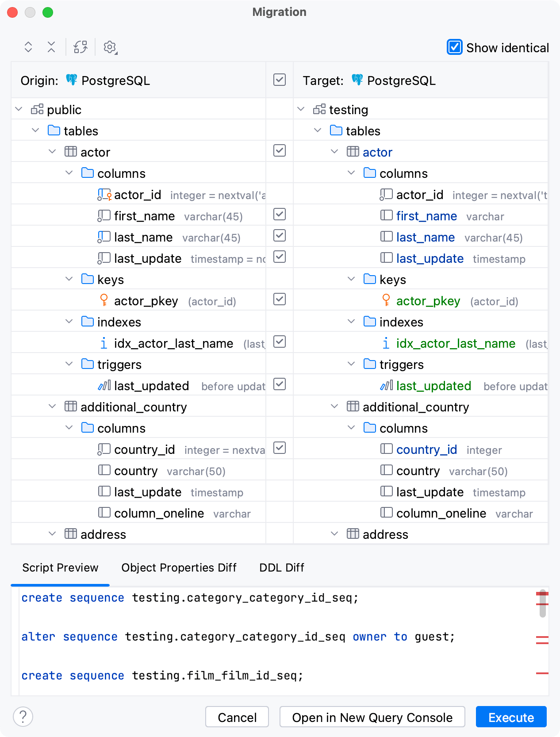Uncheck the Show identical checkbox
560x737 pixels.
(455, 47)
